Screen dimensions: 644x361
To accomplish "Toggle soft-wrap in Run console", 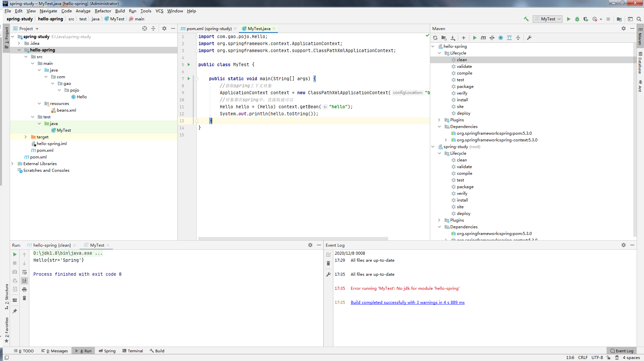I will [24, 272].
